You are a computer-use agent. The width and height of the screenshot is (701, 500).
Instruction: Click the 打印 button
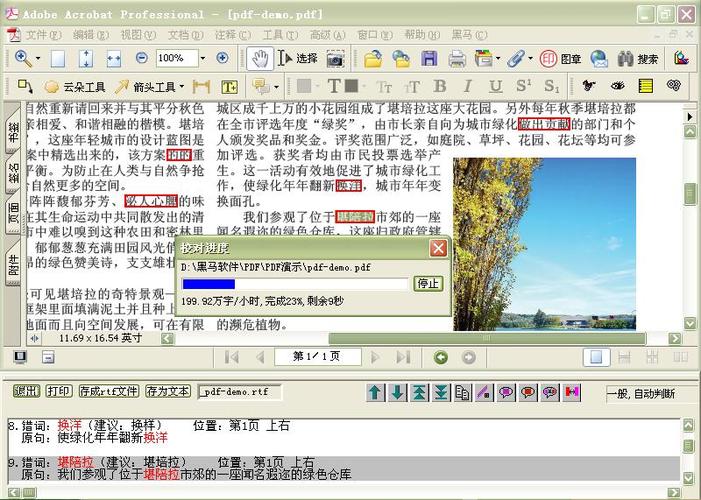pos(59,392)
